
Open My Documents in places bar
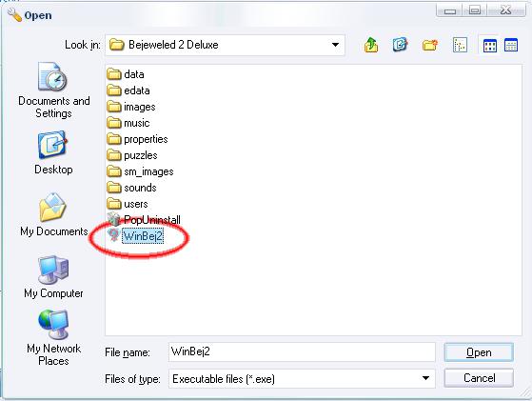[x=53, y=214]
